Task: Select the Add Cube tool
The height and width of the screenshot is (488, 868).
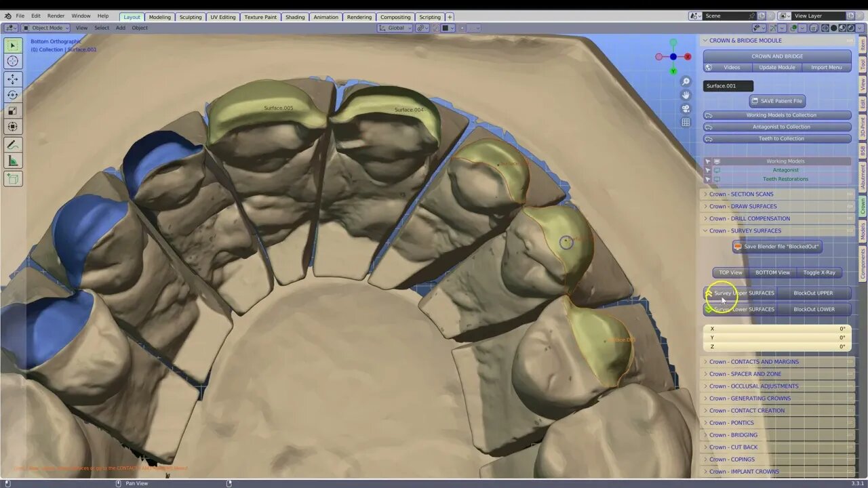Action: 12,178
